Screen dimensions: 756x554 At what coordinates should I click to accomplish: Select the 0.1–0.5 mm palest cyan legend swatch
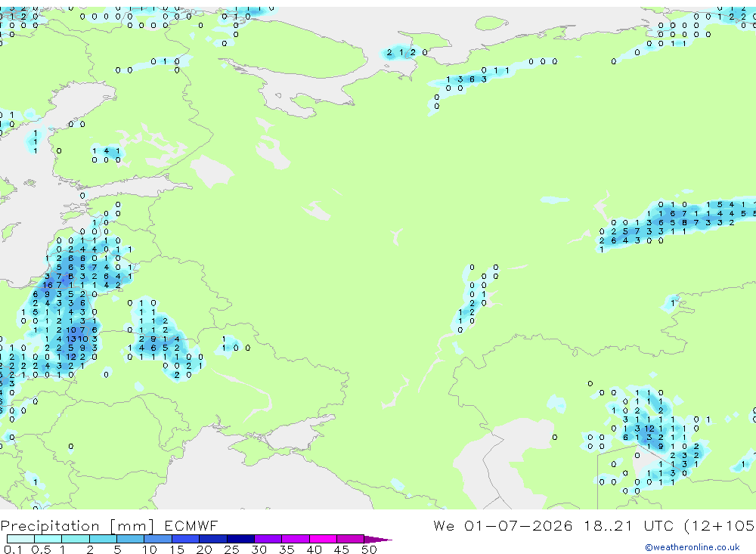[20, 539]
